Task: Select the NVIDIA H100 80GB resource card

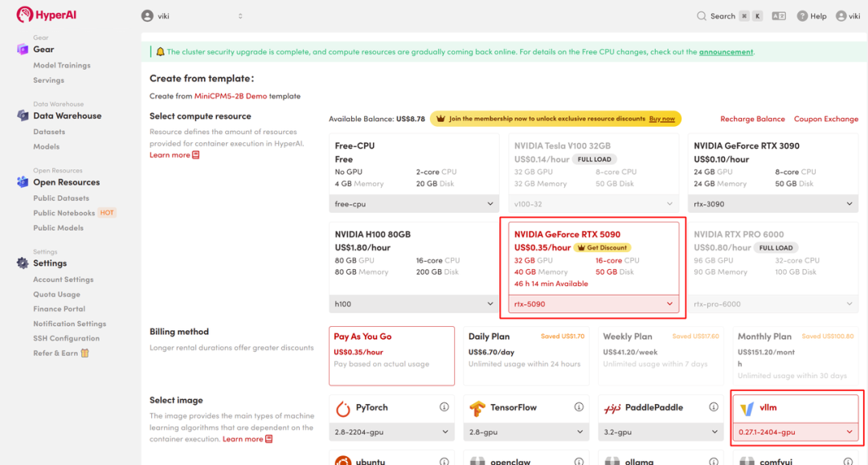Action: (414, 259)
